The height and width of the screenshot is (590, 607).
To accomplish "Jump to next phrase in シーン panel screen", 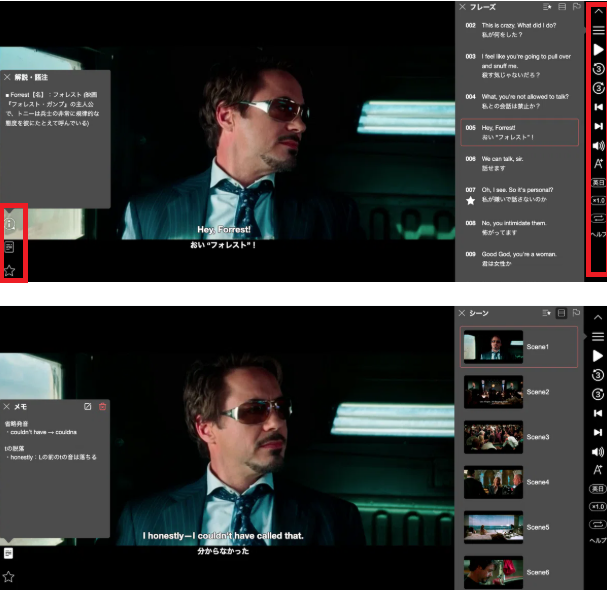I will 597,432.
